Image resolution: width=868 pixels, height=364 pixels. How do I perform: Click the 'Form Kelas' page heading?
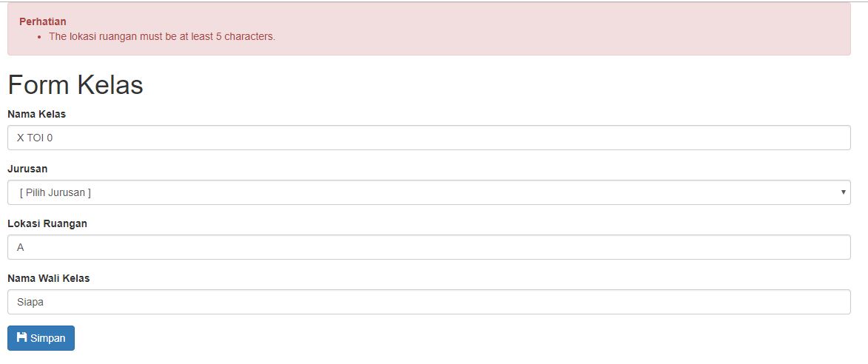click(75, 85)
